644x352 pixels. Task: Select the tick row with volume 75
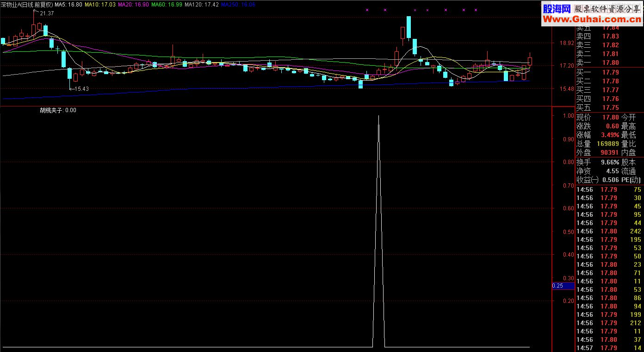[x=609, y=189]
